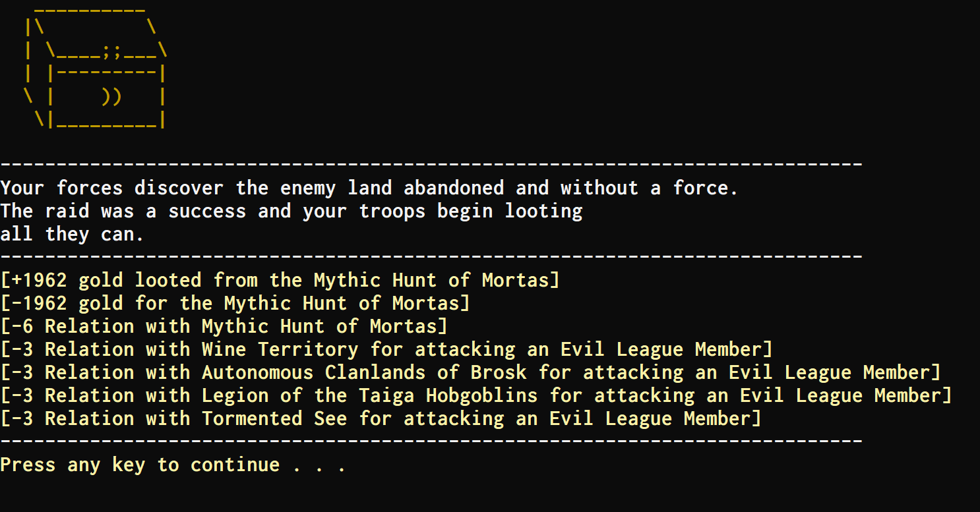980x512 pixels.
Task: Click the dashed separator above the continue prompt
Action: point(431,440)
